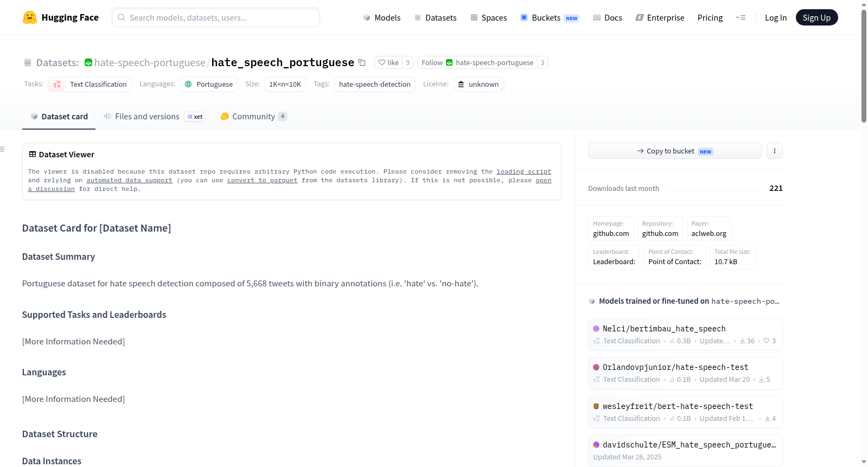This screenshot has width=868, height=467.
Task: Click the Supported Tasks and Leaderboards heading
Action: [x=94, y=315]
